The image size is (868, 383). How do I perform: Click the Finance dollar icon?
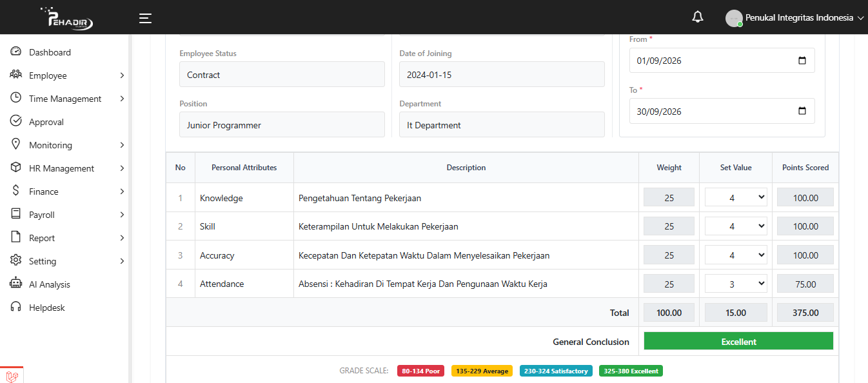tap(16, 191)
